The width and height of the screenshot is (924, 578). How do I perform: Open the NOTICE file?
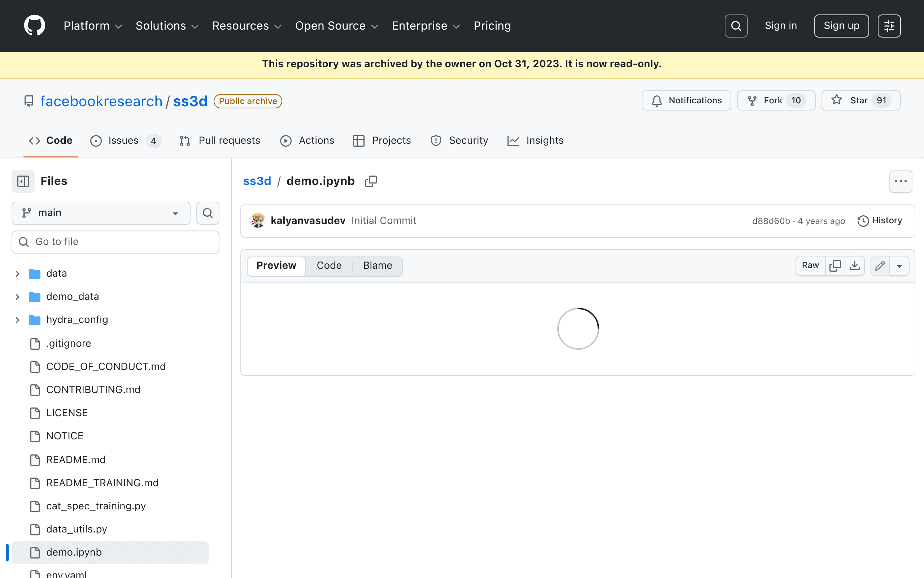(x=65, y=436)
